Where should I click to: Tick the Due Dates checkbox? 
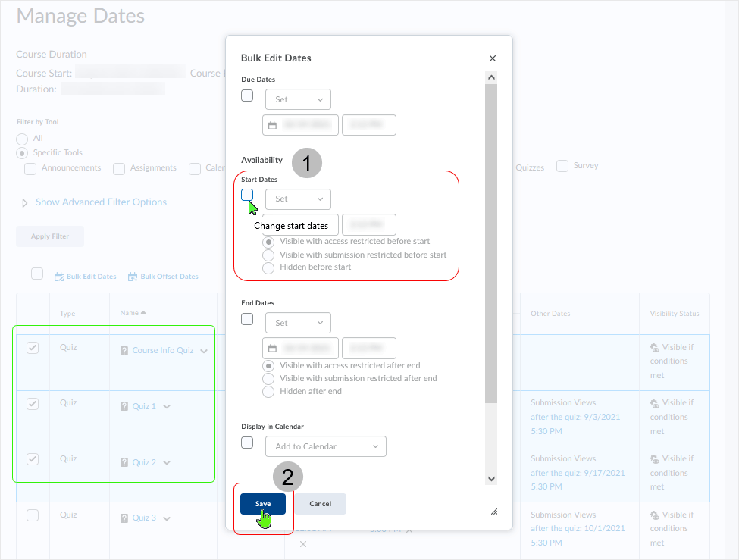(247, 95)
